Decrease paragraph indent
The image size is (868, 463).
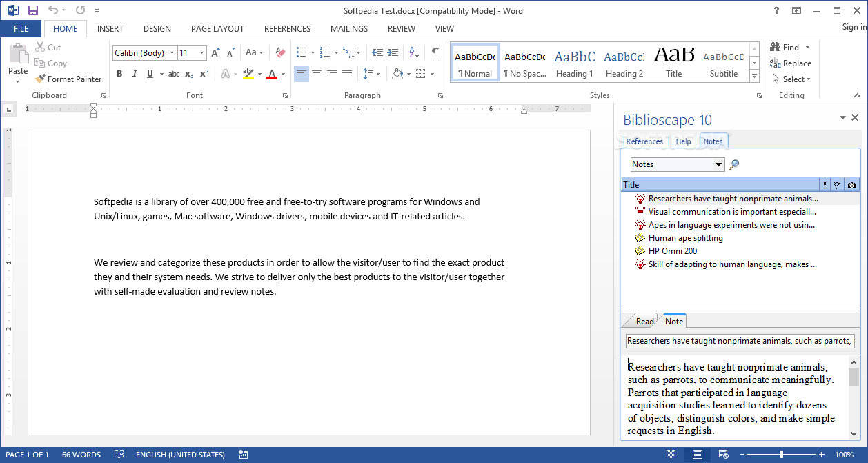point(377,52)
